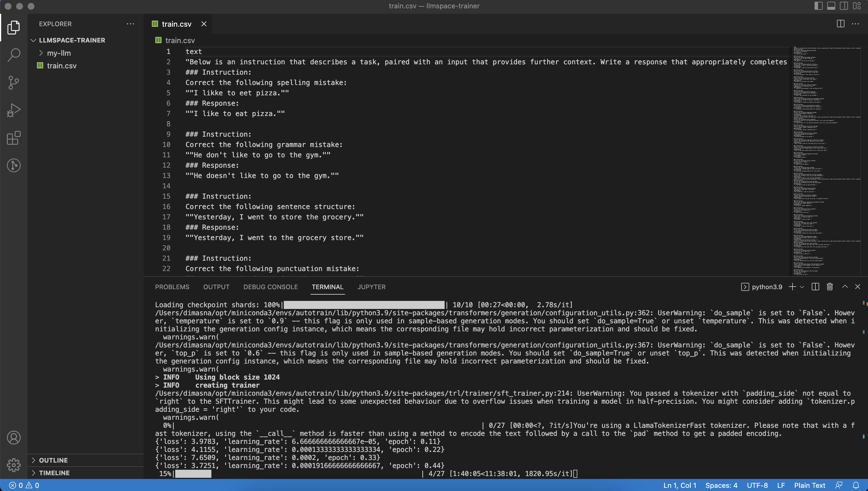Click the Spaces: 4 indentation setting
The height and width of the screenshot is (491, 868).
click(x=721, y=485)
